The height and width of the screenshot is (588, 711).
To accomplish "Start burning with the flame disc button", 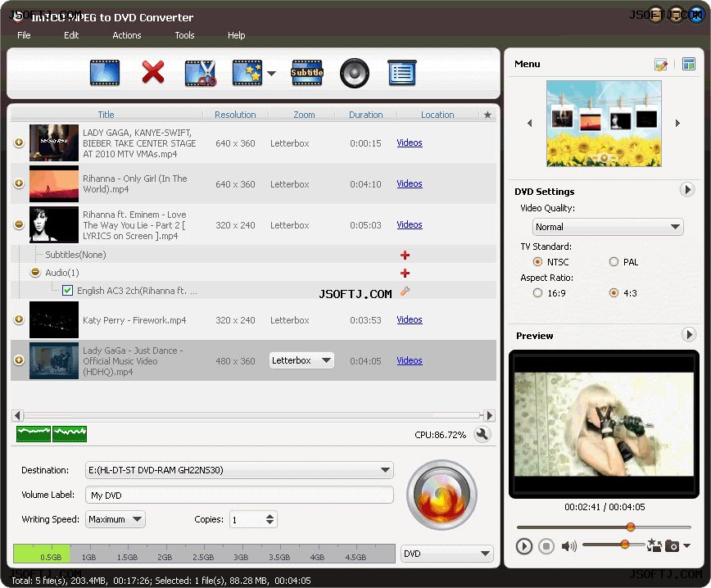I will pos(442,495).
